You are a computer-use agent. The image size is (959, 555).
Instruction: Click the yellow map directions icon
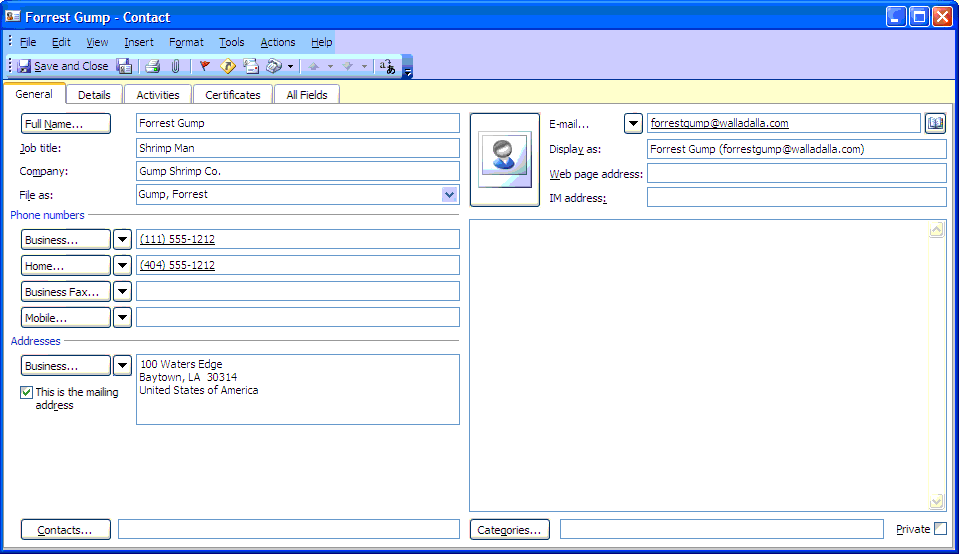[x=228, y=66]
